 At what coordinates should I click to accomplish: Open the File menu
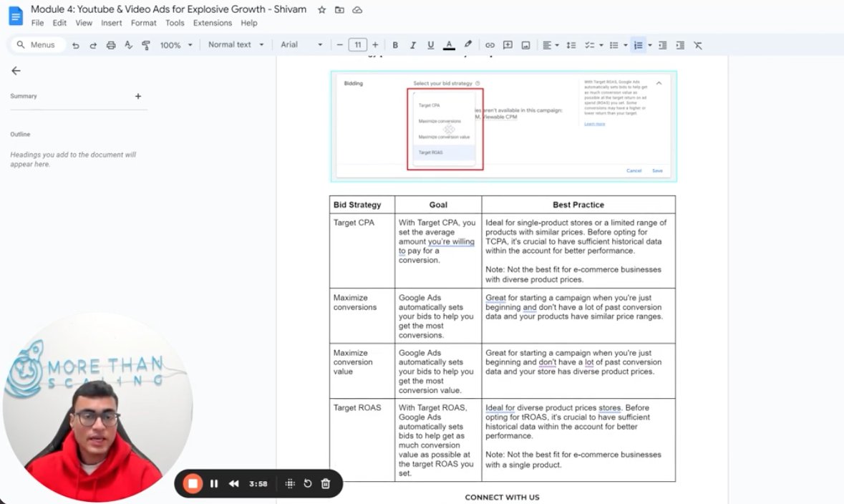[38, 23]
